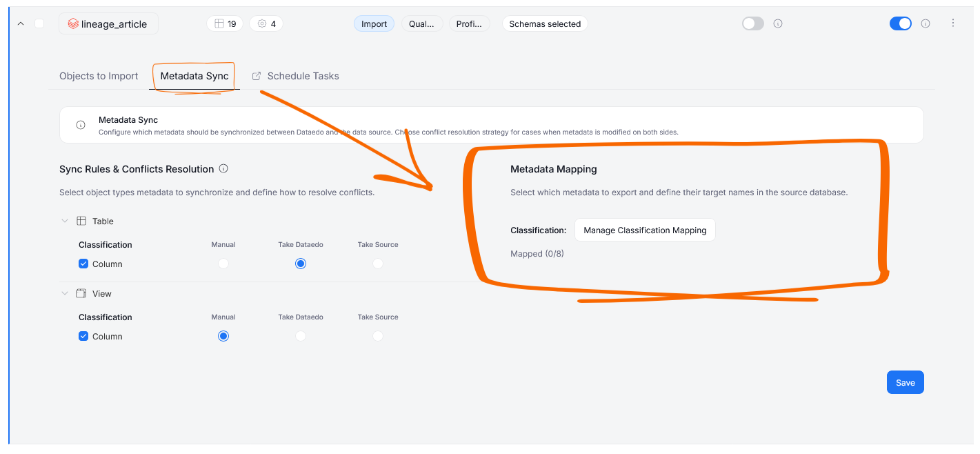This screenshot has width=980, height=454.
Task: Click Manage Classification Mapping button
Action: (x=645, y=230)
